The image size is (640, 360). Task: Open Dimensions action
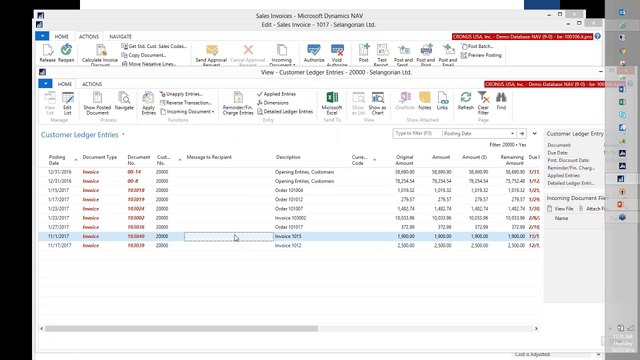[273, 103]
